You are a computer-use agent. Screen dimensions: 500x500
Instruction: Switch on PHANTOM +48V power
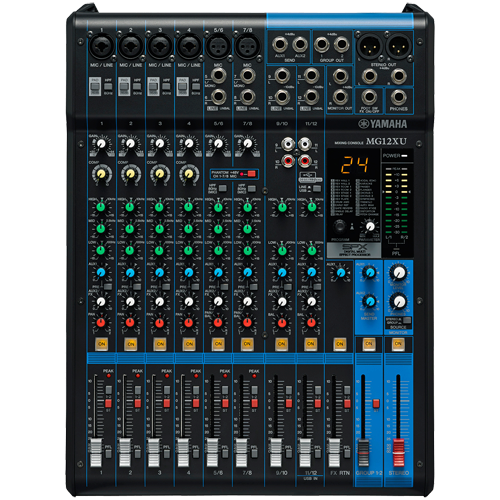[x=251, y=174]
